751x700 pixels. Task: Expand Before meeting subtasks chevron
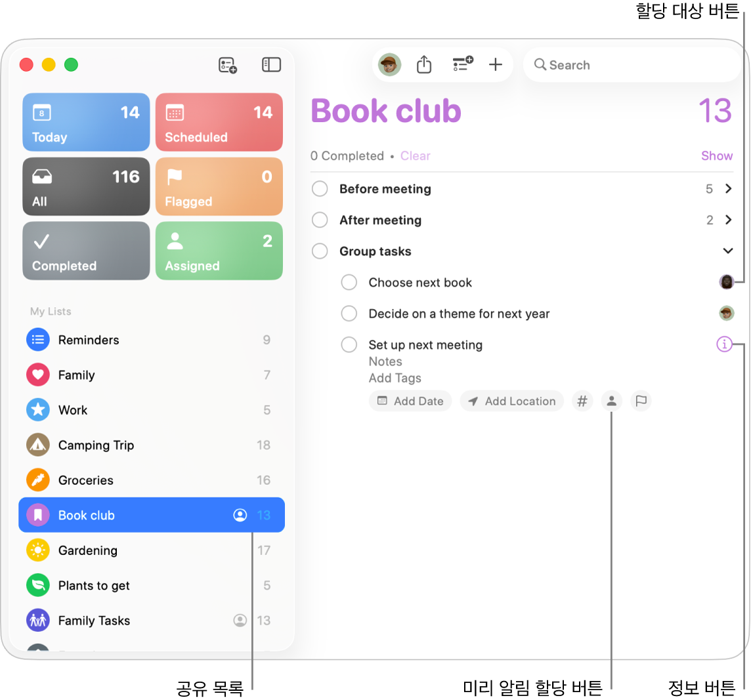coord(728,189)
